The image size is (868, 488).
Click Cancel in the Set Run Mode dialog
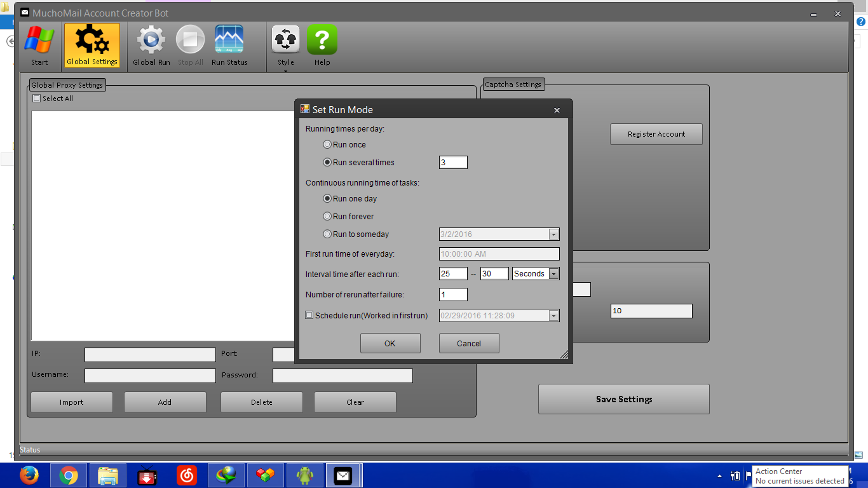click(x=469, y=343)
